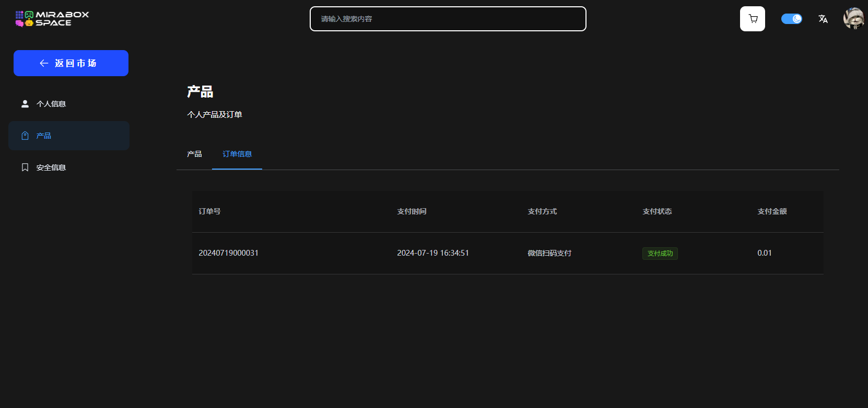
Task: Click the 微信扫码支付 payment method cell
Action: pyautogui.click(x=549, y=253)
